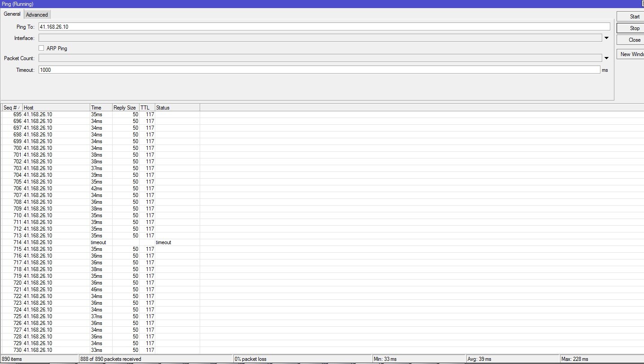
Task: Click the Packet Count field
Action: (320, 58)
